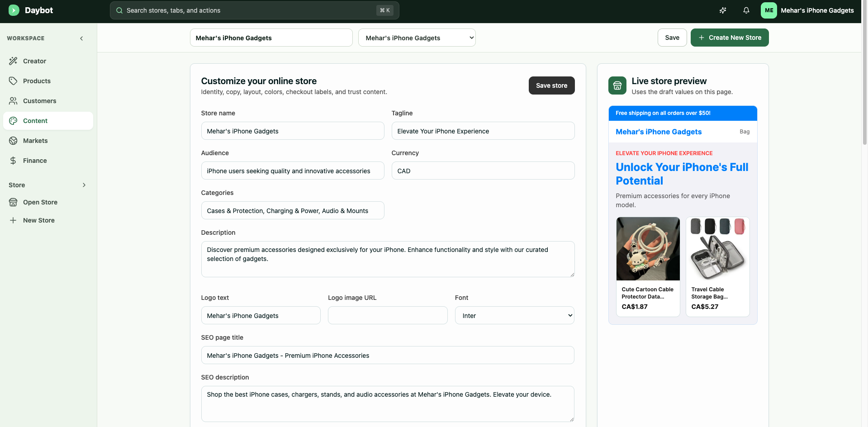Image resolution: width=868 pixels, height=427 pixels.
Task: Click the Customers people icon
Action: [x=13, y=101]
